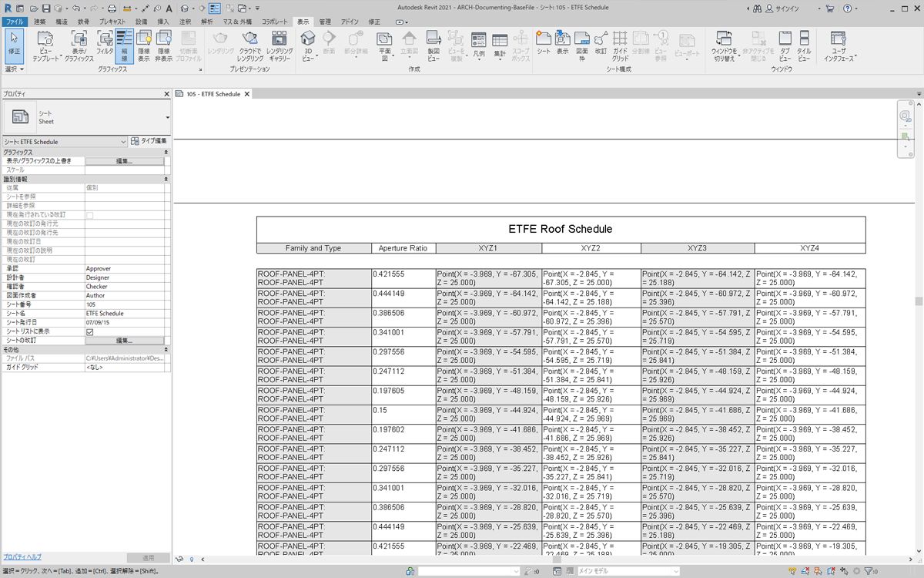Close the プロパティ palette
924x578 pixels.
pos(166,93)
